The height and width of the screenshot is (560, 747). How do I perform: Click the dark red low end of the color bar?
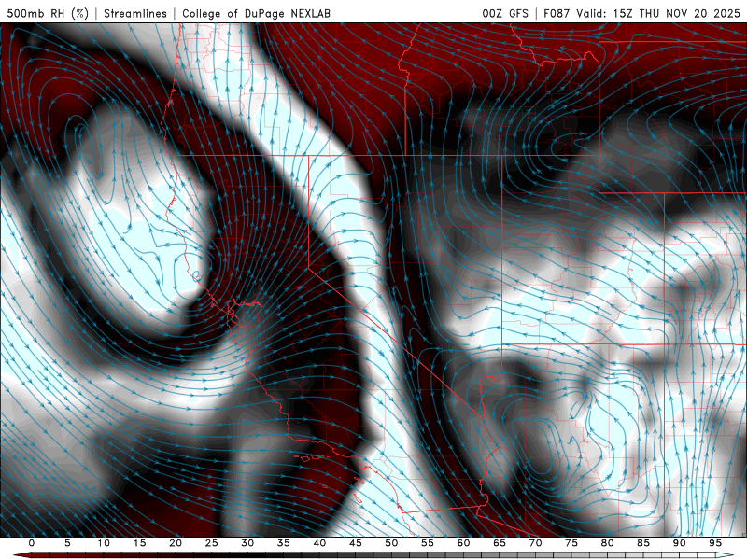point(22,555)
